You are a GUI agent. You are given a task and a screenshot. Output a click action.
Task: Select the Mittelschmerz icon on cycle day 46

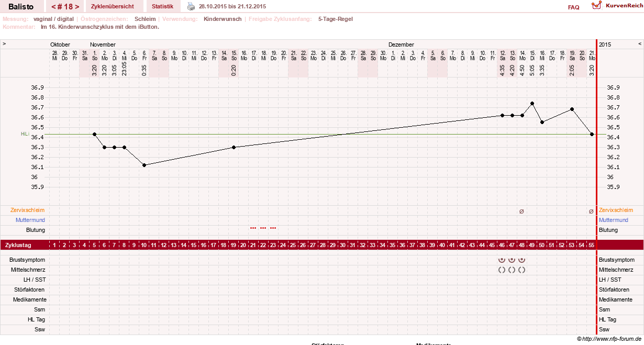pyautogui.click(x=502, y=270)
